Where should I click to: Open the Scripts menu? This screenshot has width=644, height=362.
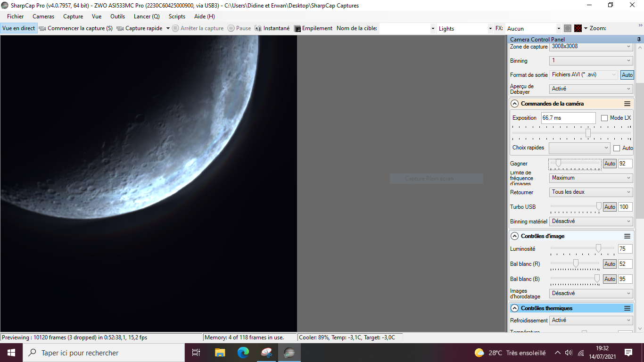point(177,16)
